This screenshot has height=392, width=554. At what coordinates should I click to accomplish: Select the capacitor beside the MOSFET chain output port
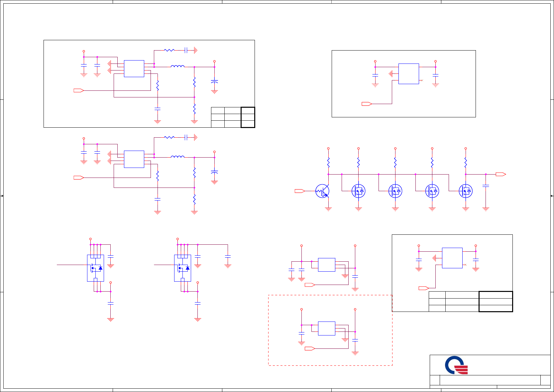(x=486, y=186)
